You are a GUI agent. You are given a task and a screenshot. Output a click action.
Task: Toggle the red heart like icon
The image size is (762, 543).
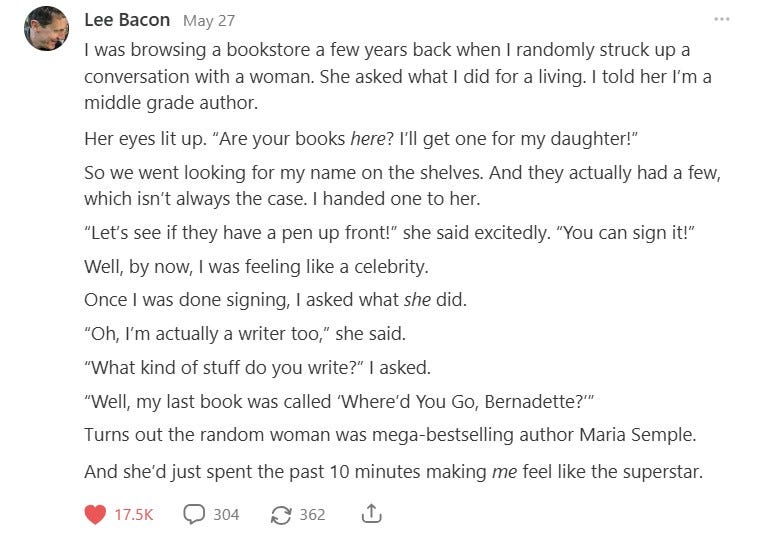pyautogui.click(x=95, y=514)
